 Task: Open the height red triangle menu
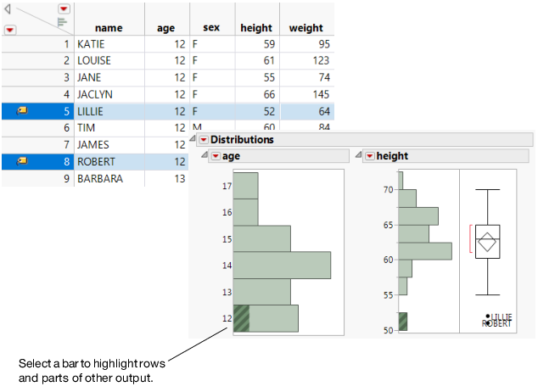pos(369,156)
